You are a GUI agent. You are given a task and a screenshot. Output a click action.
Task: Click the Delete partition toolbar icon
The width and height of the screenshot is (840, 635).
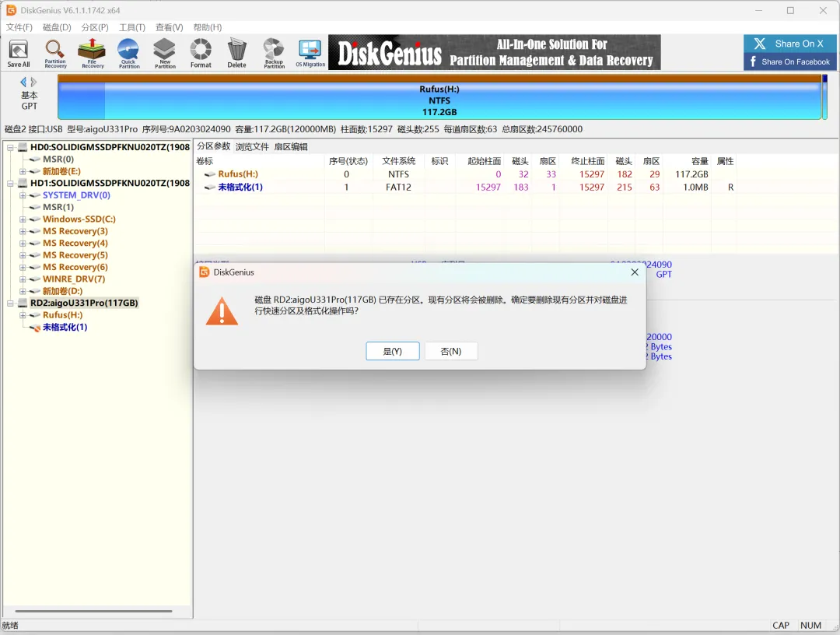[236, 54]
